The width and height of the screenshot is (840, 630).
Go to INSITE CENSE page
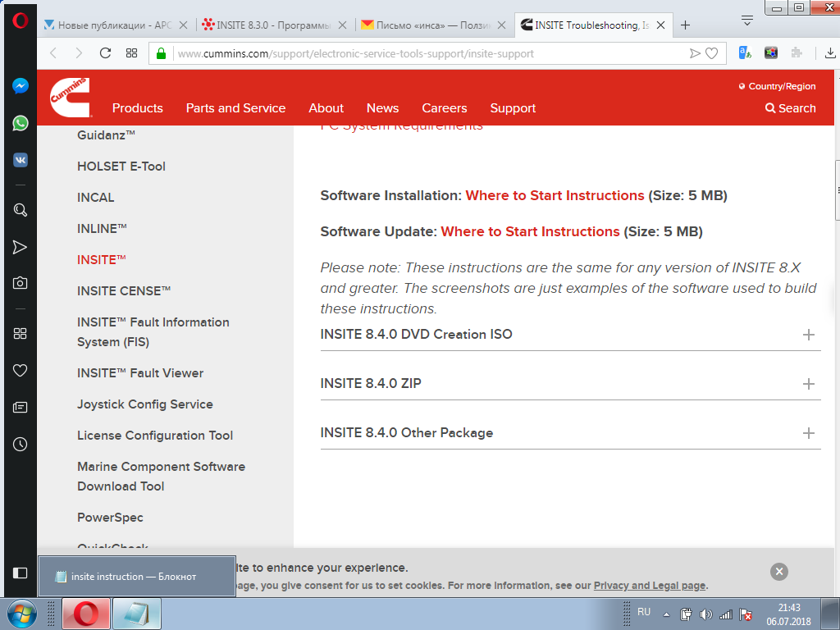tap(124, 290)
